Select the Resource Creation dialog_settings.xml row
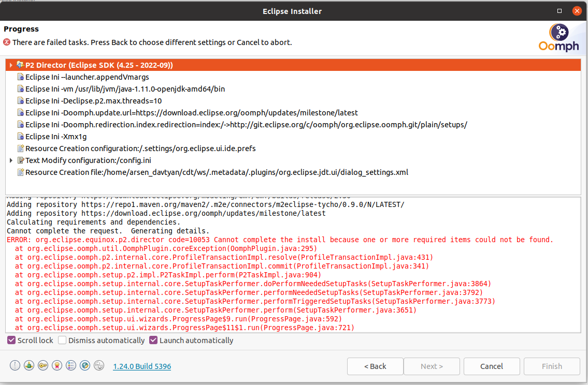This screenshot has height=385, width=588. tap(293, 172)
